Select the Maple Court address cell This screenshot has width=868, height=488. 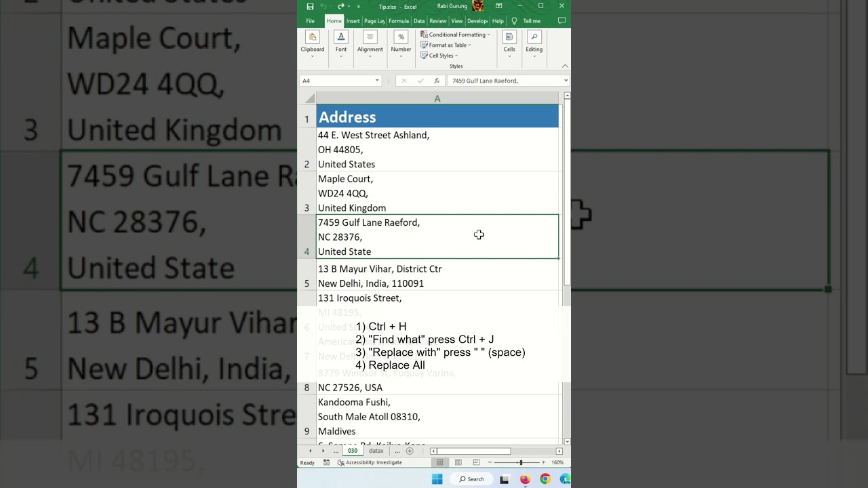437,193
